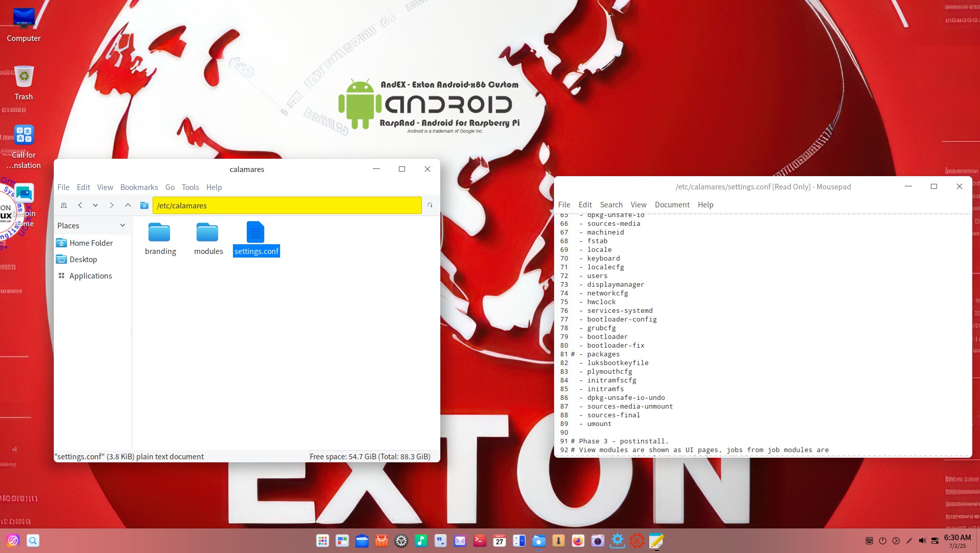Open the Bookmarks menu
980x553 pixels.
[139, 187]
